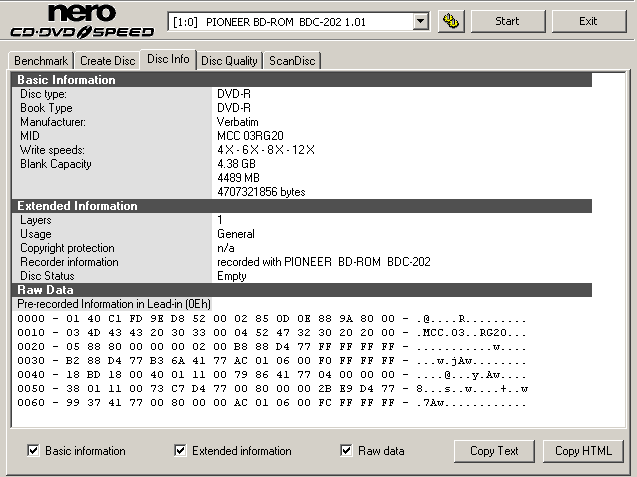Toggle the Extended information checkbox
This screenshot has width=637, height=477.
point(180,451)
